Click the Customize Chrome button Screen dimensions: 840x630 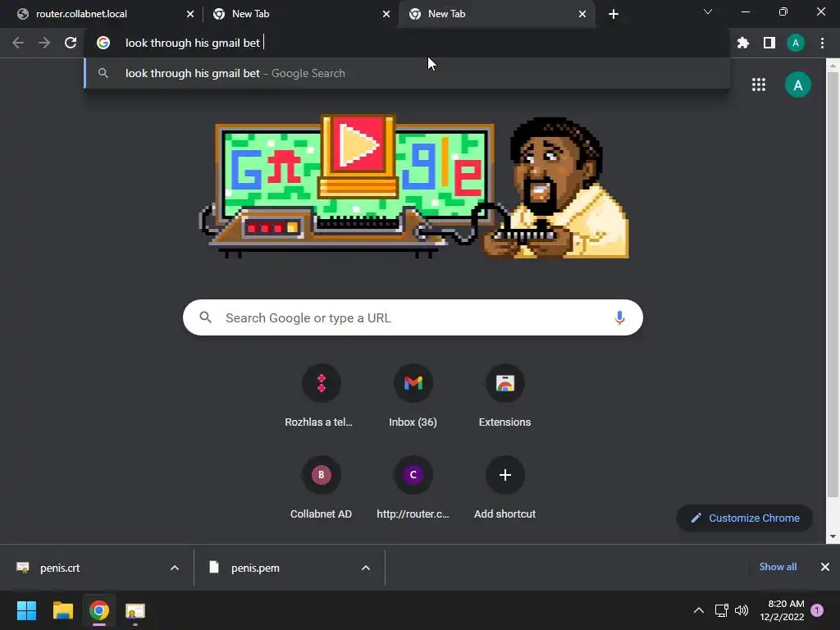pyautogui.click(x=745, y=518)
